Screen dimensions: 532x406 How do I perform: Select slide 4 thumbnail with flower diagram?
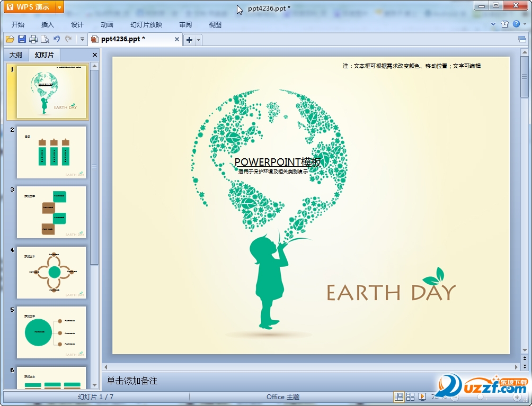[x=51, y=273]
